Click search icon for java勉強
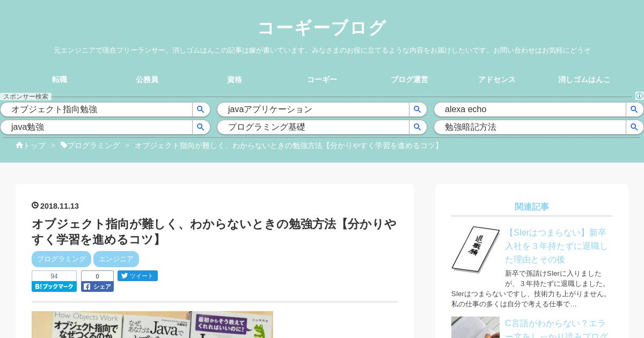Viewport: 644px width, 338px height. tap(201, 127)
